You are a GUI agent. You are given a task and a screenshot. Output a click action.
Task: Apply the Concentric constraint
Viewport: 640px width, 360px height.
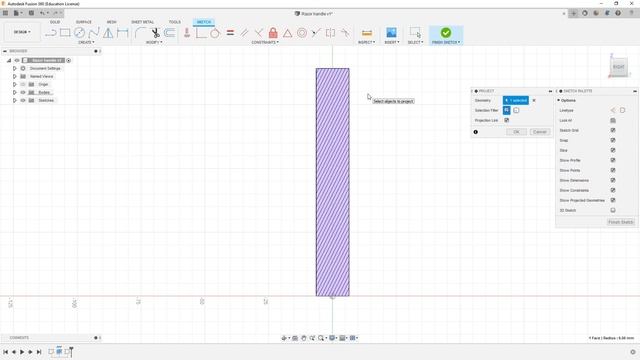302,33
